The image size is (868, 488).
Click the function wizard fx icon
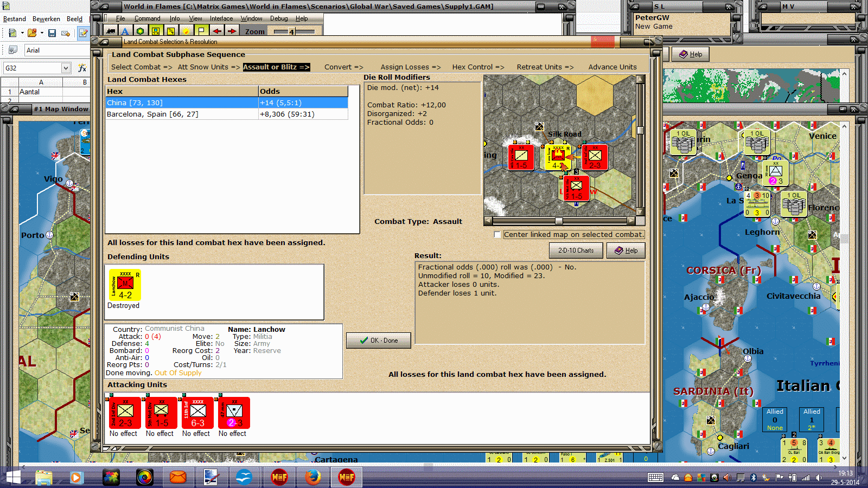(82, 68)
